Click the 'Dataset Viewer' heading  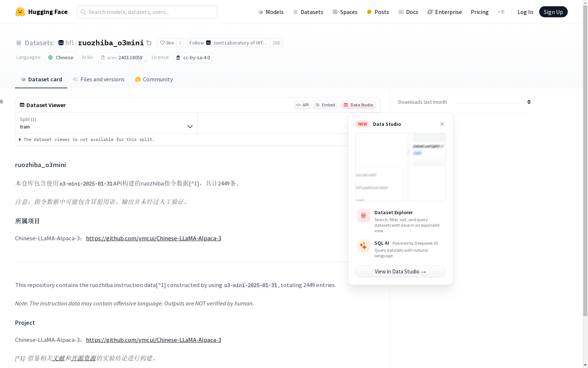pyautogui.click(x=46, y=105)
